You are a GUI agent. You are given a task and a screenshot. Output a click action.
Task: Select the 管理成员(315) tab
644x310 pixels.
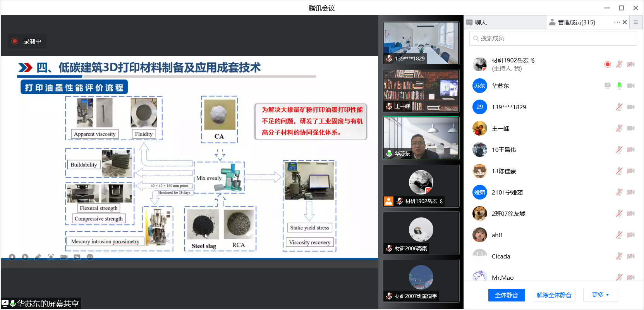click(576, 22)
